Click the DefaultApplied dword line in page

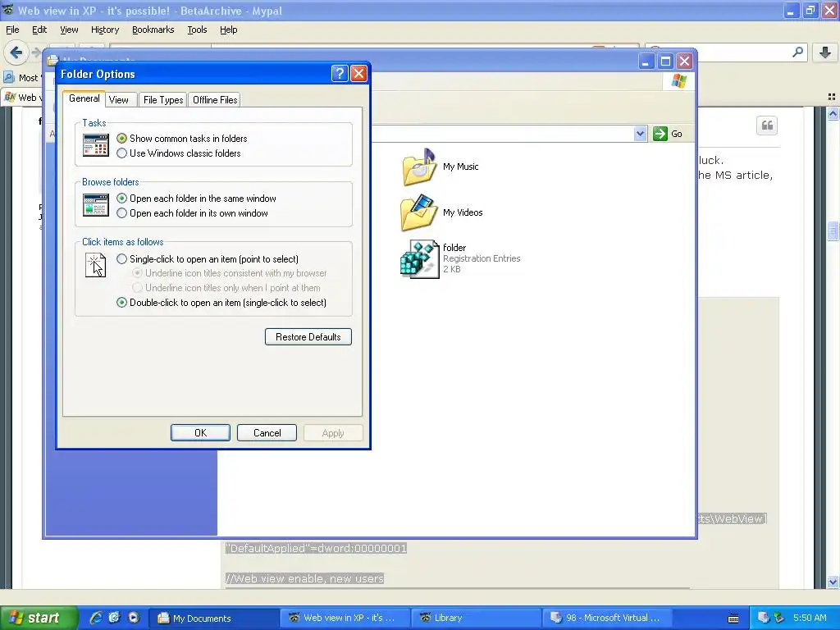coord(316,549)
